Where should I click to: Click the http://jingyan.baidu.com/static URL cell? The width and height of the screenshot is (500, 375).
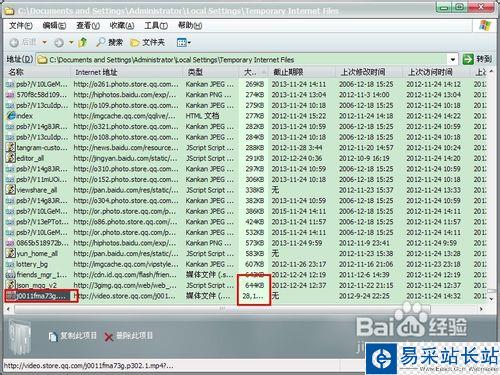pyautogui.click(x=126, y=158)
